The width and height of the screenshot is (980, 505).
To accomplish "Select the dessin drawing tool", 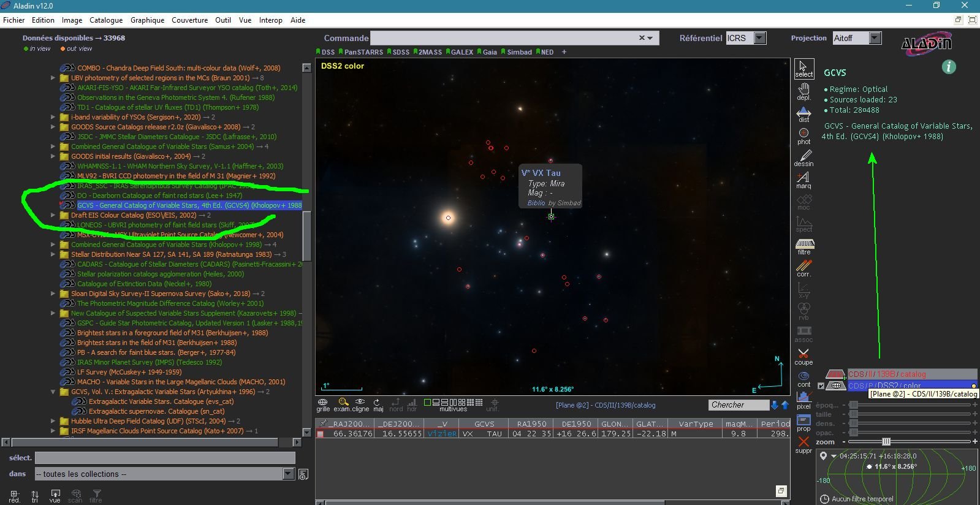I will (803, 158).
